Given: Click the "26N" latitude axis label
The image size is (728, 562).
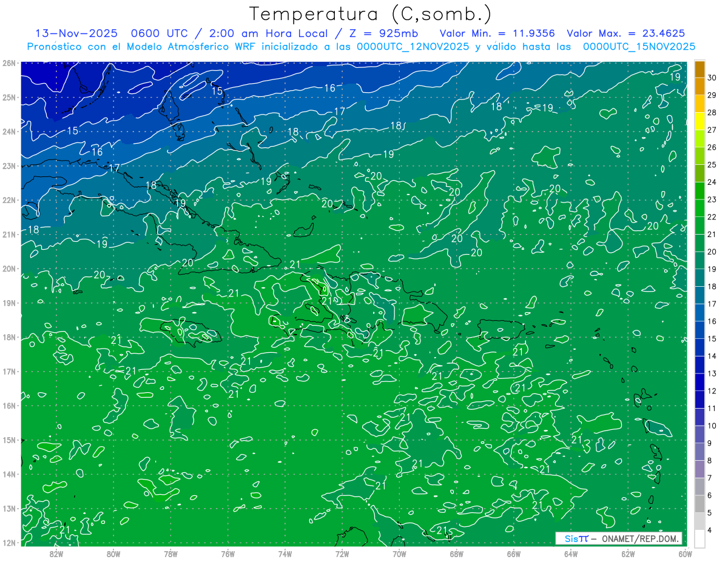Looking at the screenshot, I should coord(8,63).
